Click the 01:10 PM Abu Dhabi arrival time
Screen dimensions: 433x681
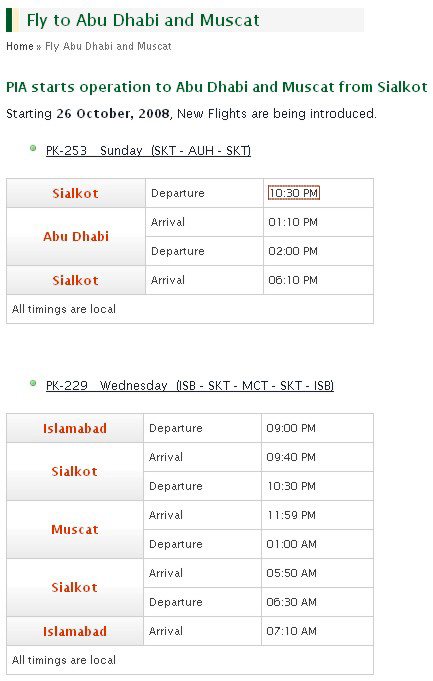pos(293,222)
